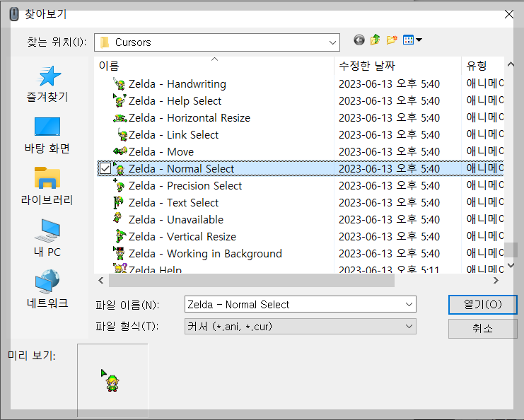Click the mouse icon in the title bar

pyautogui.click(x=14, y=14)
